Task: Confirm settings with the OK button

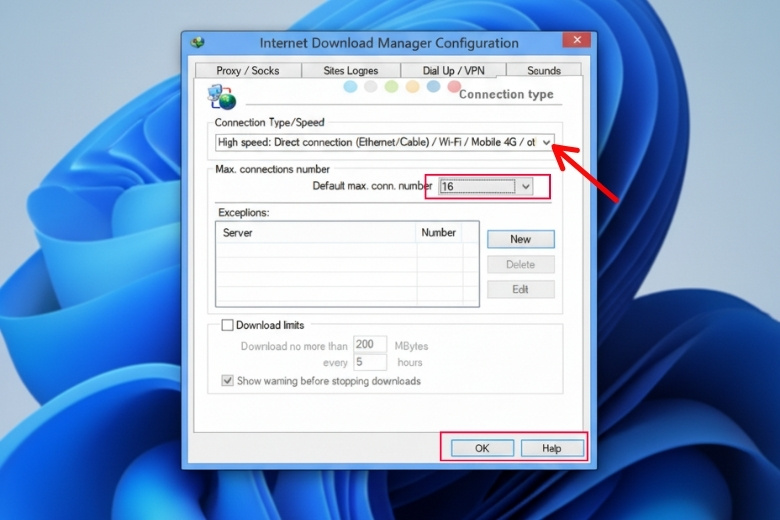Action: (482, 448)
